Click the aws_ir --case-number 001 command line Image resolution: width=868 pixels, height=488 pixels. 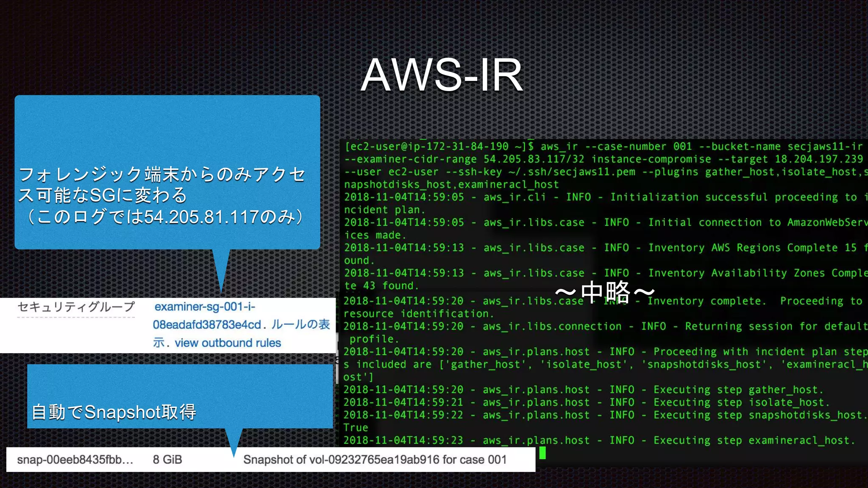(x=604, y=147)
